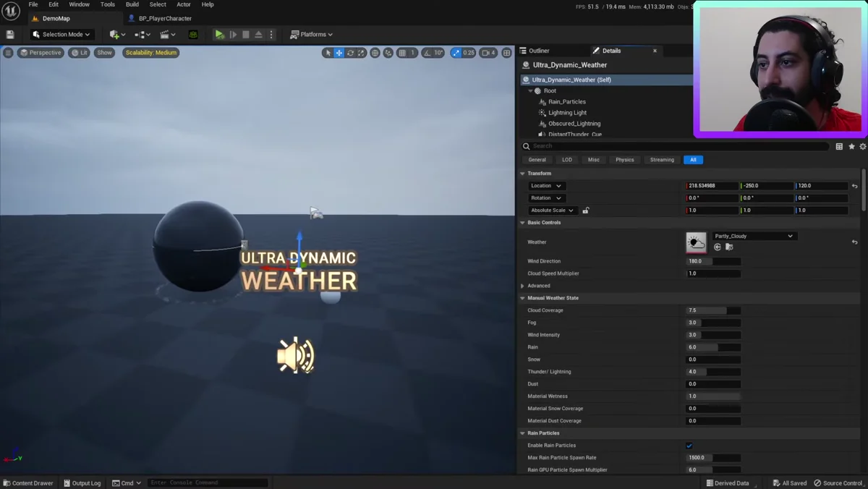Select the LOD filter button

567,160
